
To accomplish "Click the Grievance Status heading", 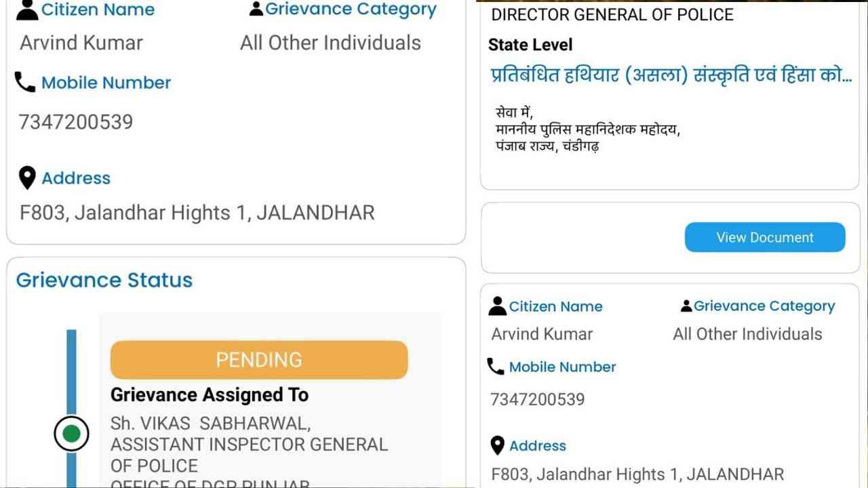I will pyautogui.click(x=104, y=280).
